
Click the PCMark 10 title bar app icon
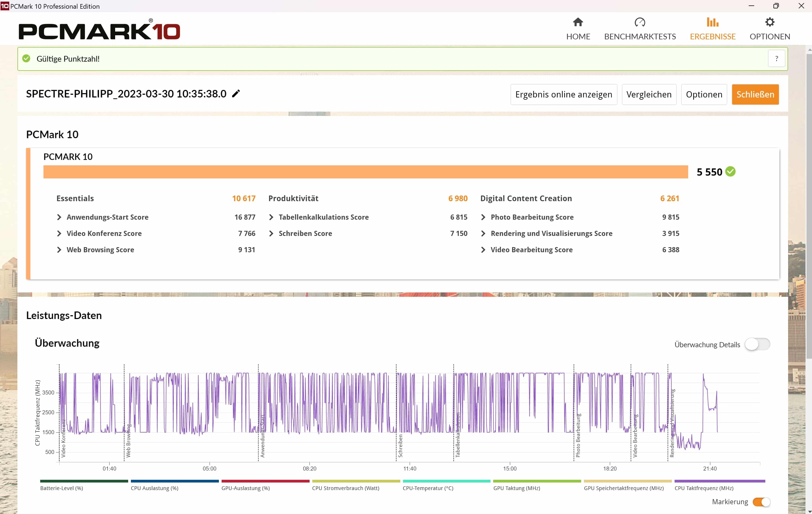(x=5, y=6)
